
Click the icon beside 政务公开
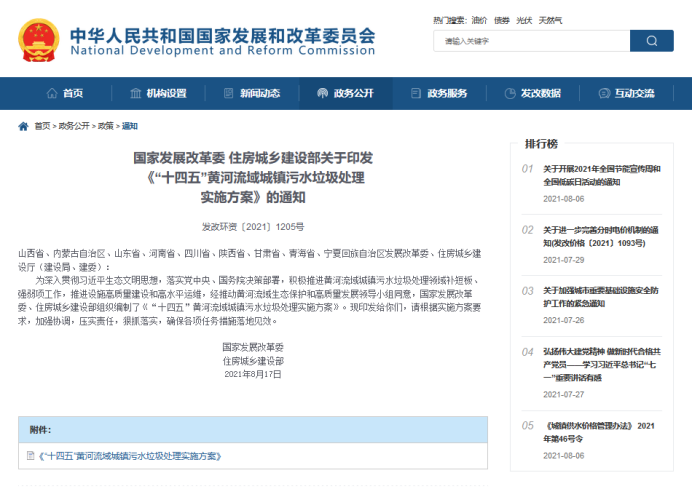[323, 93]
